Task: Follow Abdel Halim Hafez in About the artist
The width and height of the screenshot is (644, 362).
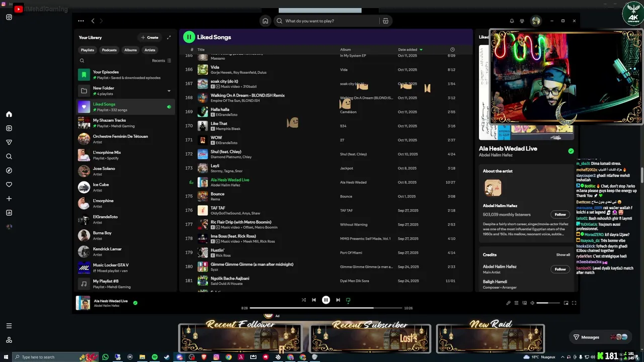Action: [560, 215]
